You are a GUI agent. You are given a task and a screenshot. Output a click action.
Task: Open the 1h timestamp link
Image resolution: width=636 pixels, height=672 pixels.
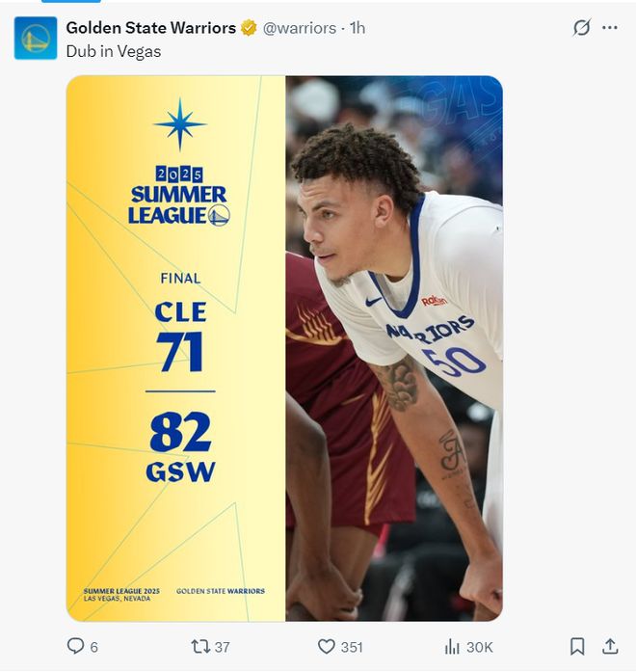pos(358,28)
